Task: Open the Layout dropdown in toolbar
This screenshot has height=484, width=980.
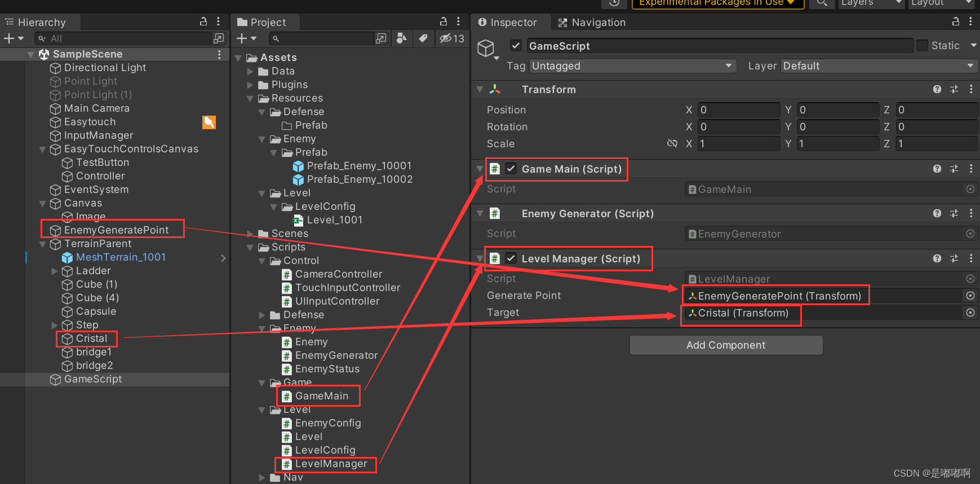Action: tap(942, 3)
